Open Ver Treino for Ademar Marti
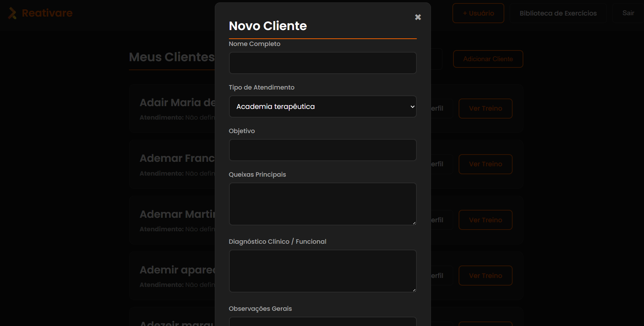The width and height of the screenshot is (644, 326). [486, 220]
